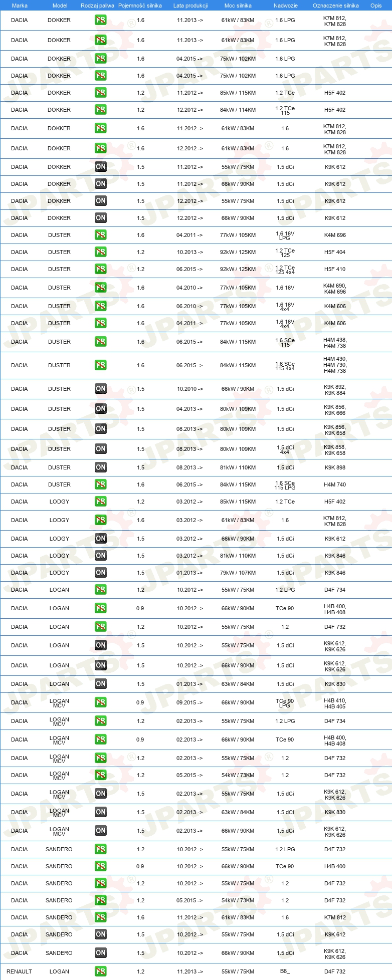Click the RENAULT brand cell
The height and width of the screenshot is (980, 392).
(x=19, y=971)
